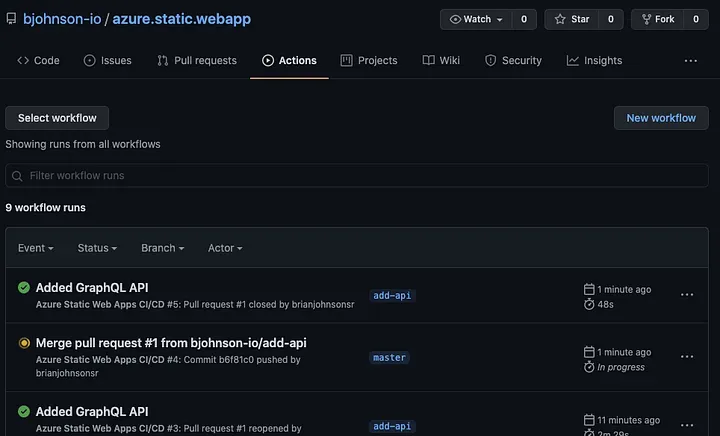Open the Added GraphQL API run #5

tap(92, 288)
